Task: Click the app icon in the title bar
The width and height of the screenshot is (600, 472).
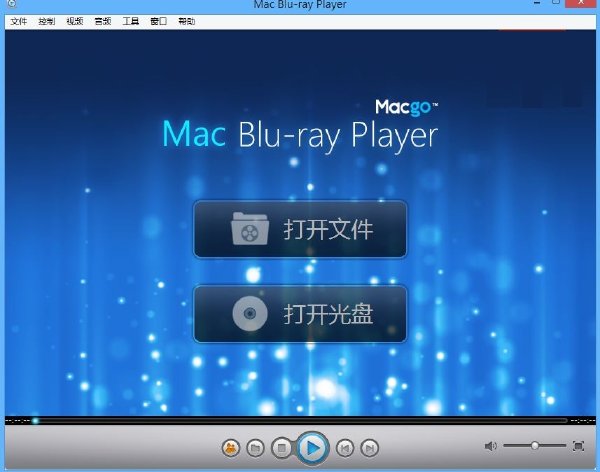Action: (11, 4)
